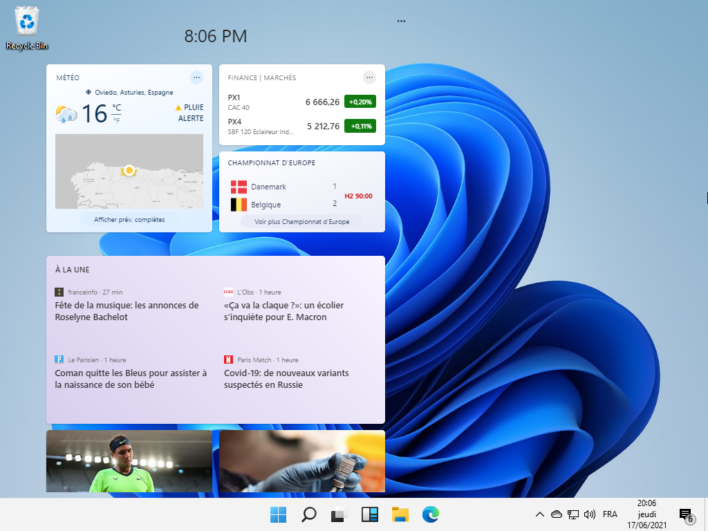Open the vaccine vial news thumbnail
The height and width of the screenshot is (531, 708).
coord(302,461)
